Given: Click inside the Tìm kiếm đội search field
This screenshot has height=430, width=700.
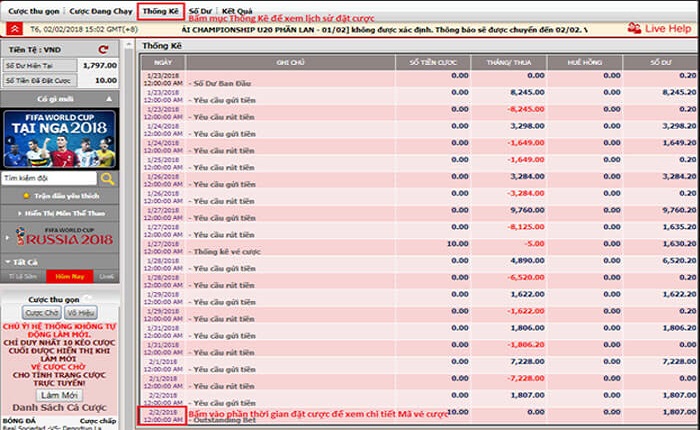Looking at the screenshot, I should pyautogui.click(x=50, y=179).
